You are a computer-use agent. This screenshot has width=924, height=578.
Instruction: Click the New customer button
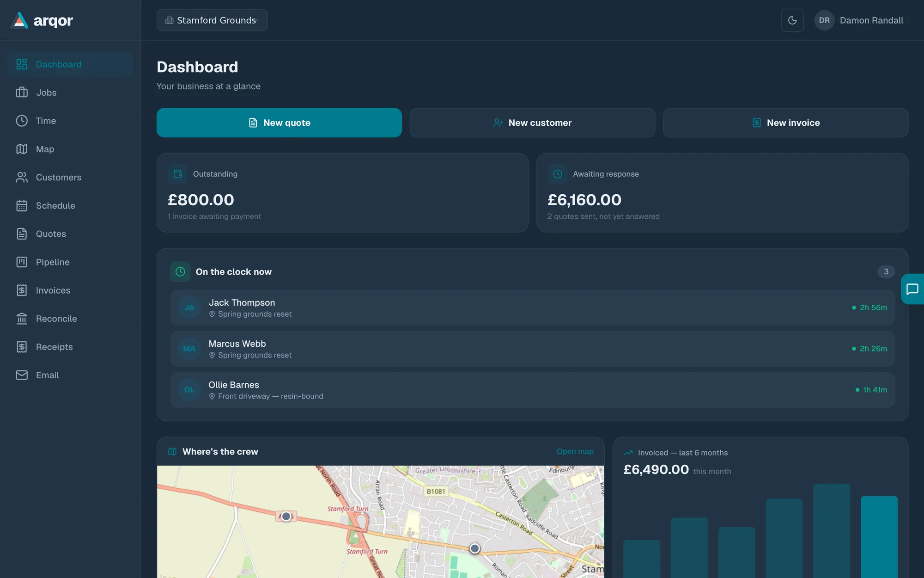point(532,123)
